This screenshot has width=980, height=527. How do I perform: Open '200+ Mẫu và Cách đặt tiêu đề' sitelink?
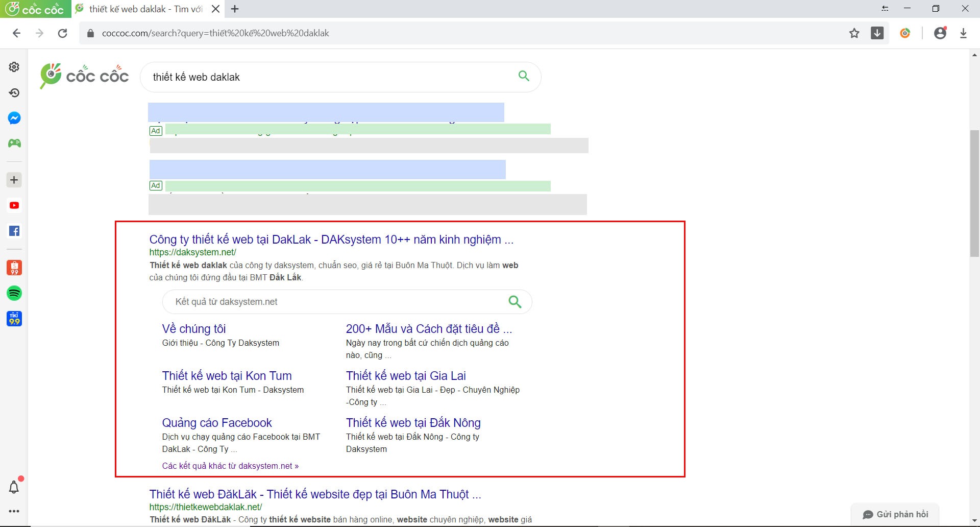429,329
